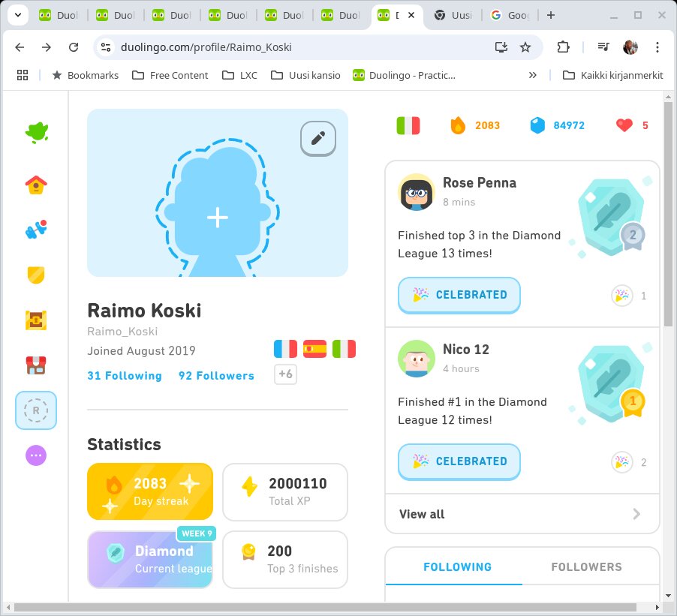Click the blue gem icon in header
The height and width of the screenshot is (616, 677).
(x=537, y=125)
